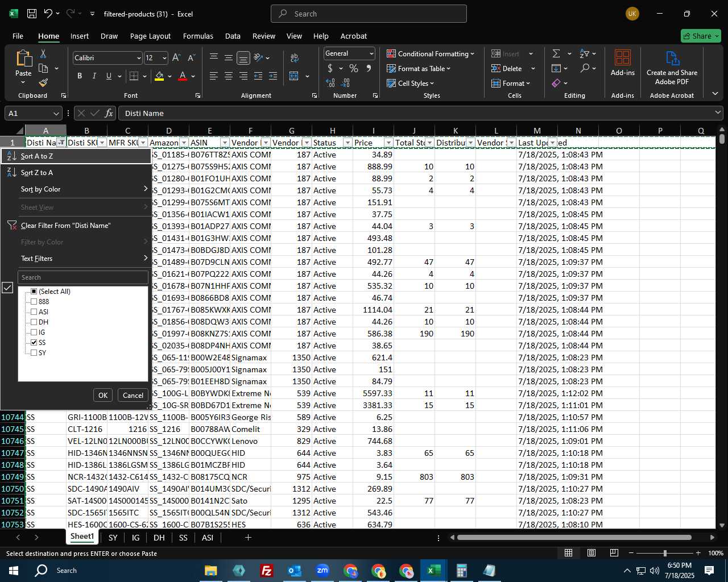
Task: Click the zoom slider in status bar
Action: [664, 553]
